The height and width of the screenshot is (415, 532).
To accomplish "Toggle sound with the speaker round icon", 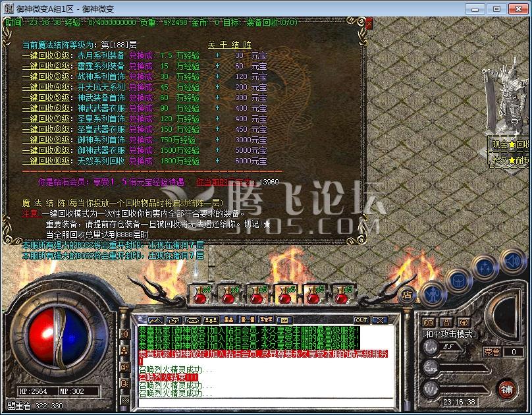I will pos(513,262).
